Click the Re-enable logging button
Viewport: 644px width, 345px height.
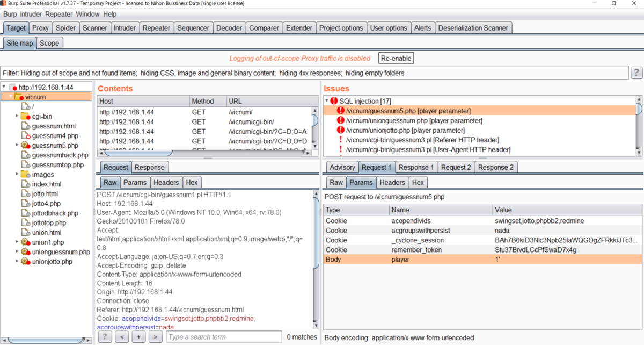[x=396, y=58]
